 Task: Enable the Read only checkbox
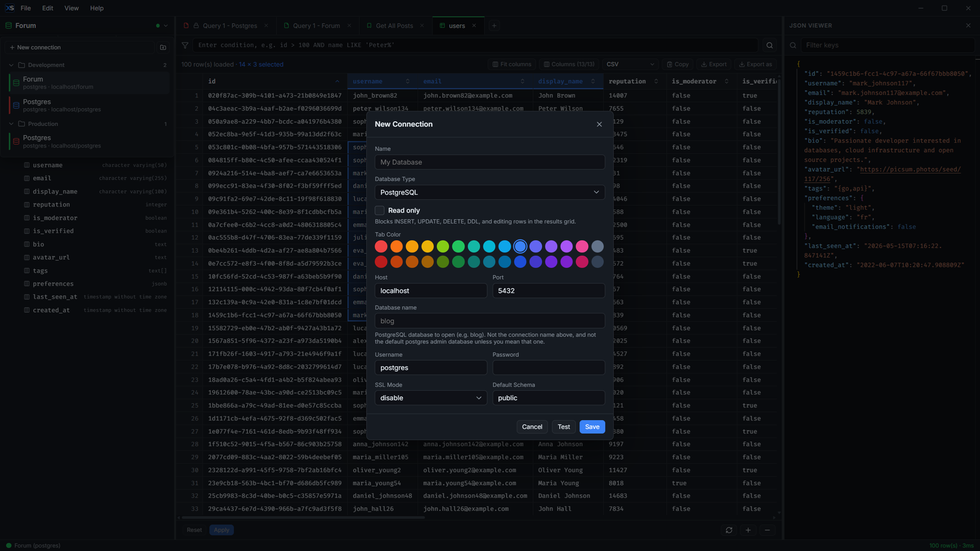(x=379, y=210)
